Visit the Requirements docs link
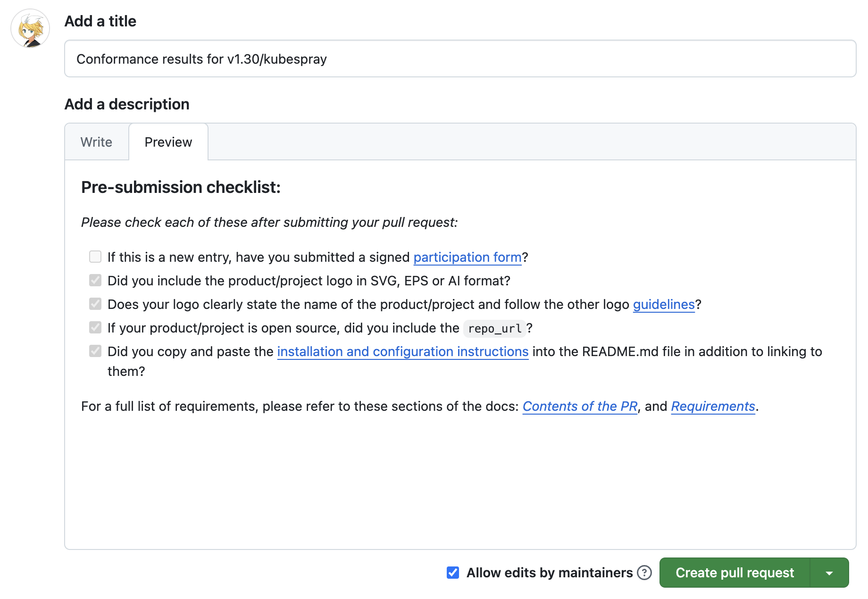868x599 pixels. 713,406
